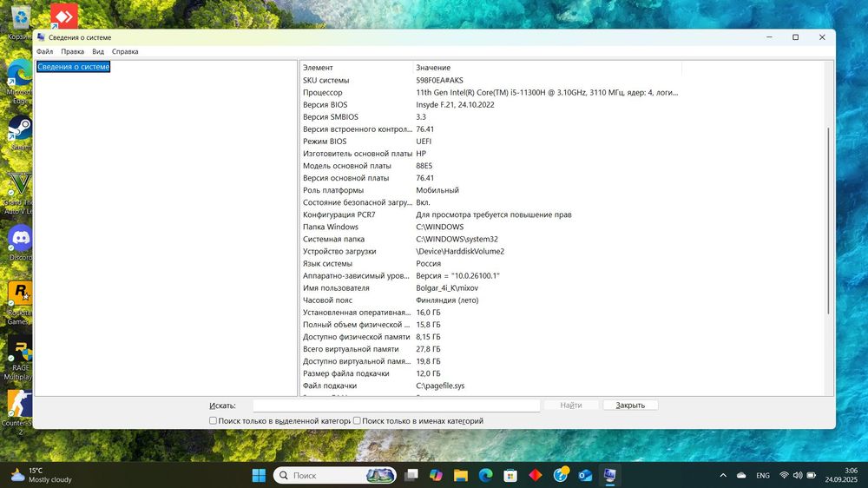The width and height of the screenshot is (868, 488).
Task: Open the Recycle Bin desktop icon
Action: tap(20, 18)
